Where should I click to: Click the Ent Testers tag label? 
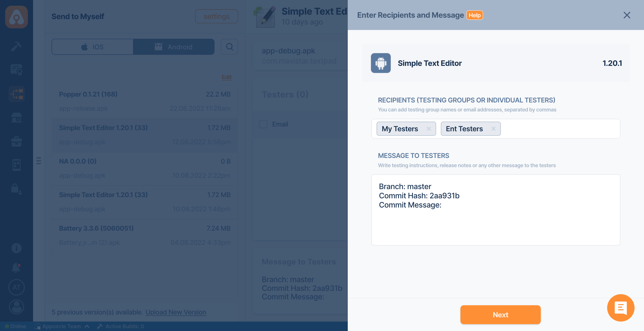[x=464, y=129]
